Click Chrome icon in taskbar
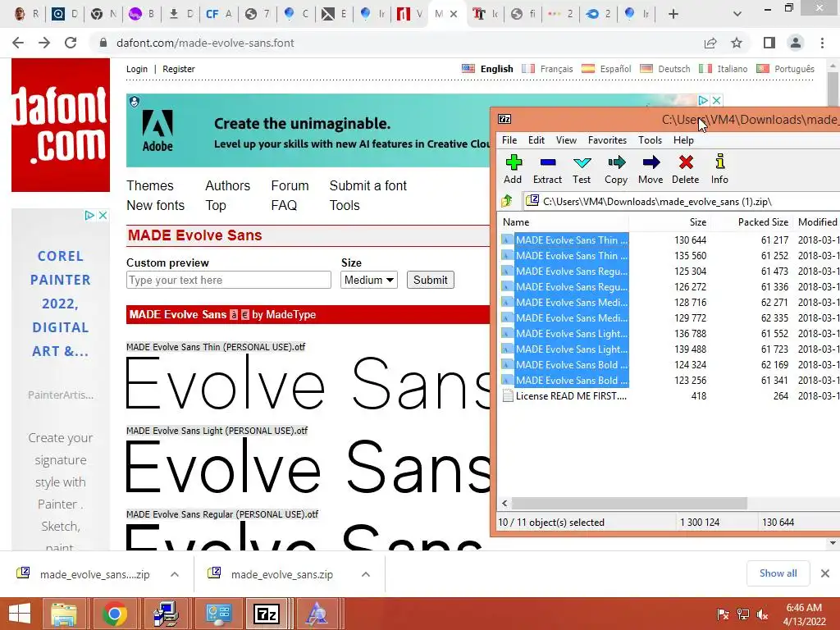The width and height of the screenshot is (840, 630). tap(114, 614)
